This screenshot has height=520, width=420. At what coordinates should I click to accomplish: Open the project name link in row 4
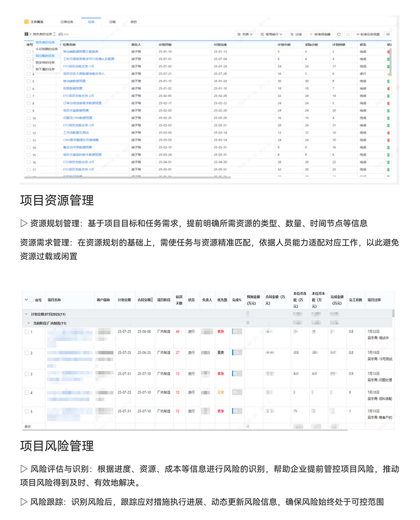point(69,396)
